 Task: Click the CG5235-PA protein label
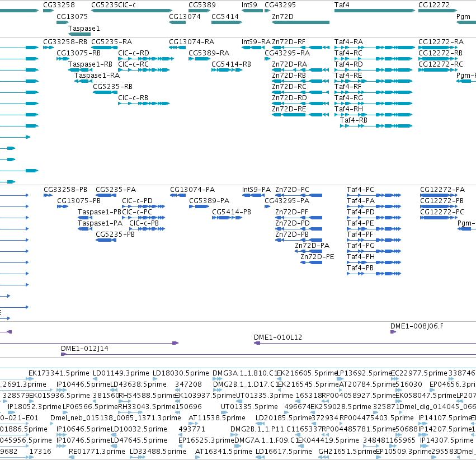[116, 190]
